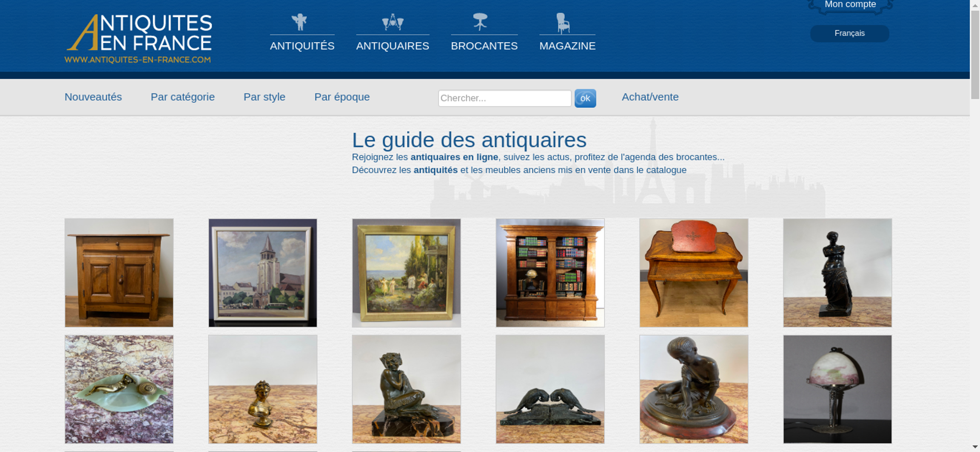Click the scales icon above Antiquaires
The height and width of the screenshot is (452, 980).
pyautogui.click(x=392, y=22)
